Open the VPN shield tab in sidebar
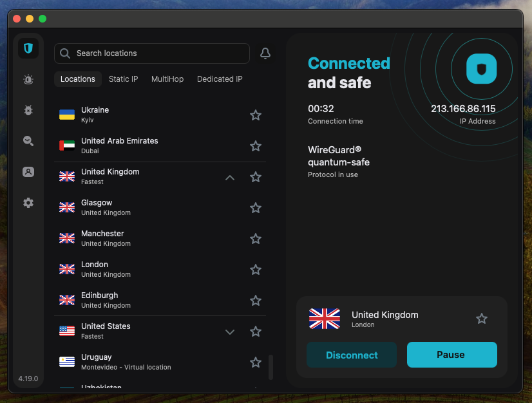 [x=28, y=48]
